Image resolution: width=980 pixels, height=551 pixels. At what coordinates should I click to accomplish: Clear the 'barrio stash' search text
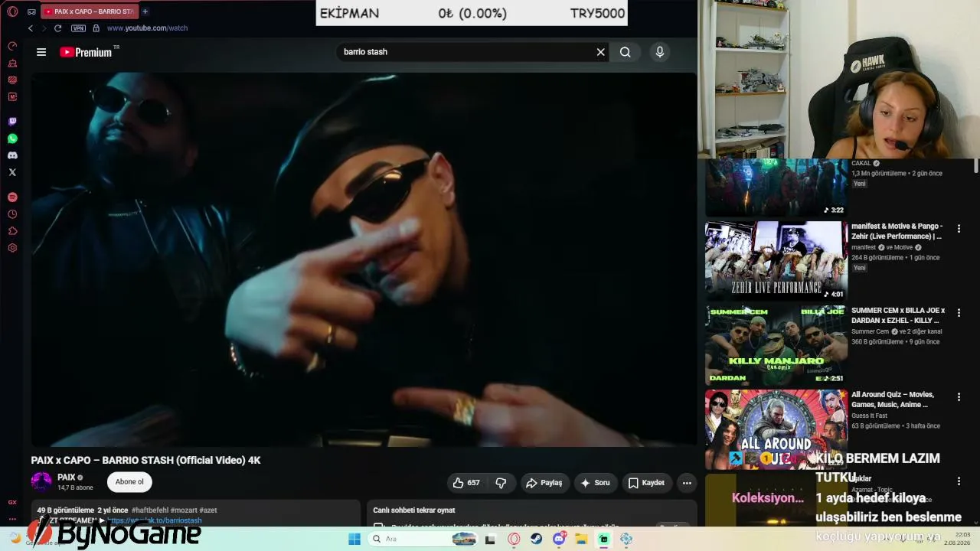601,52
